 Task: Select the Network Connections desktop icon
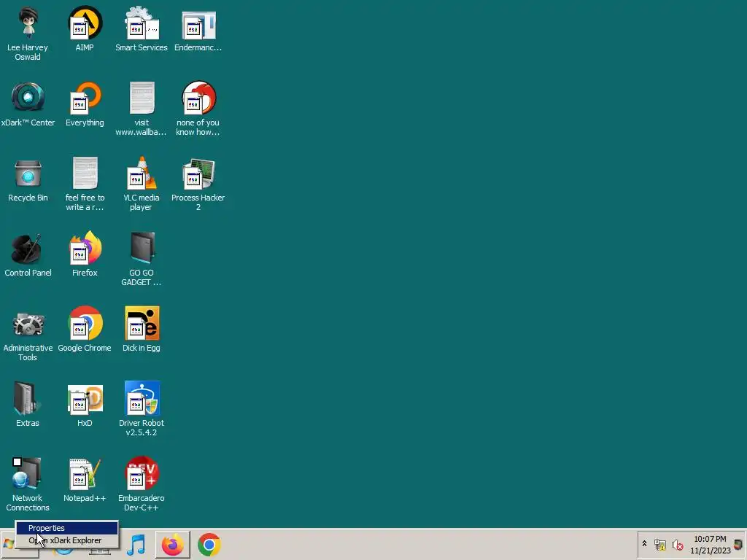coord(28,485)
